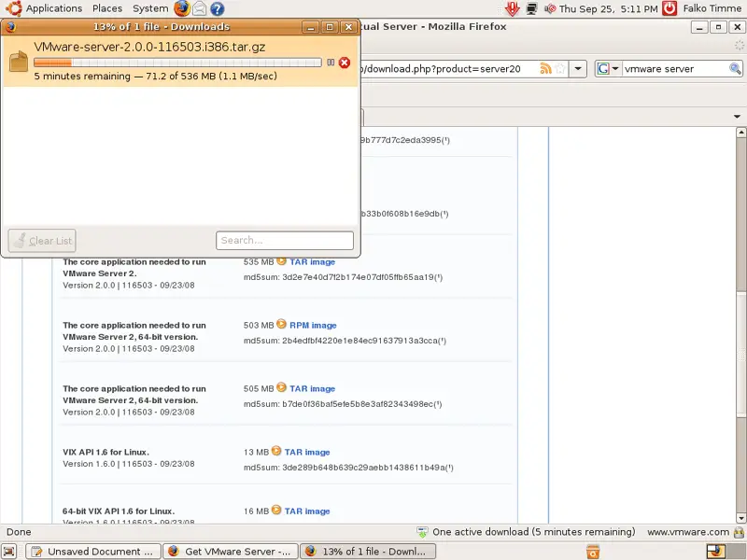
Task: Click the RSS feed icon in address bar
Action: coord(545,68)
